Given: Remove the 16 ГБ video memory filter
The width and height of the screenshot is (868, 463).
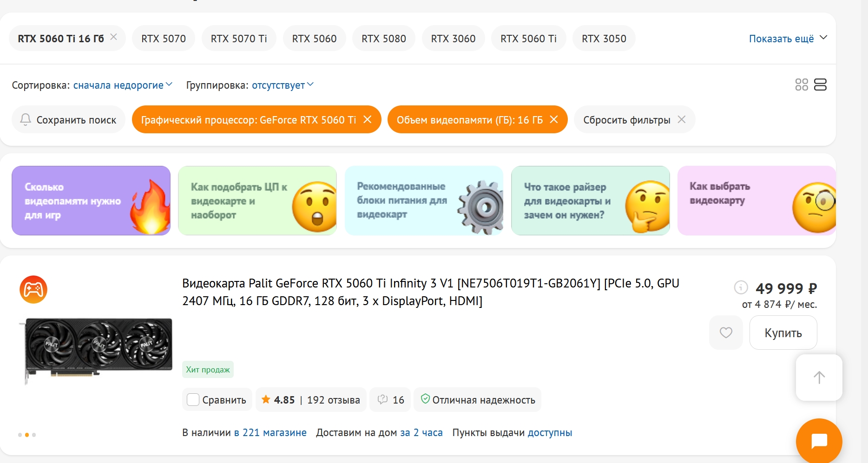Looking at the screenshot, I should [x=554, y=119].
